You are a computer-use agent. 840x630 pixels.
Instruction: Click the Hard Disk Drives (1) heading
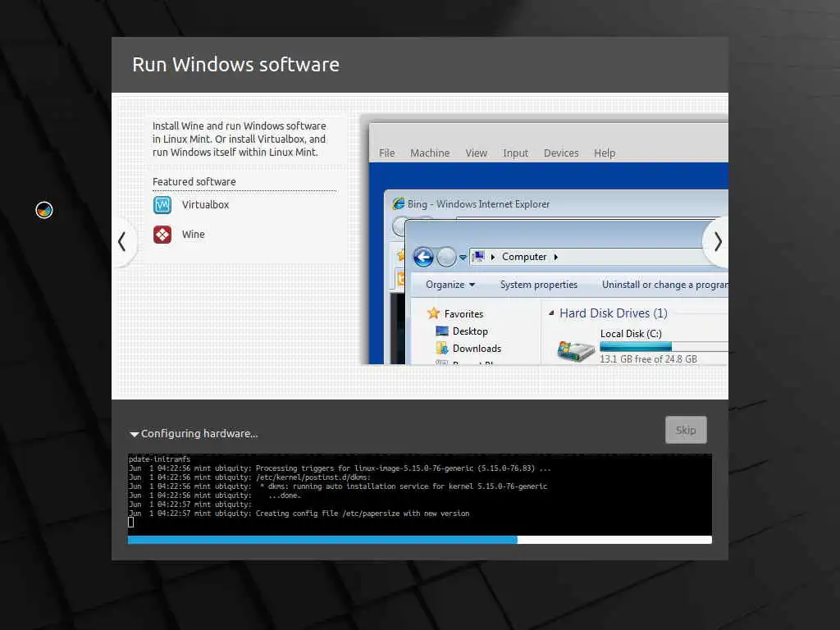point(614,313)
